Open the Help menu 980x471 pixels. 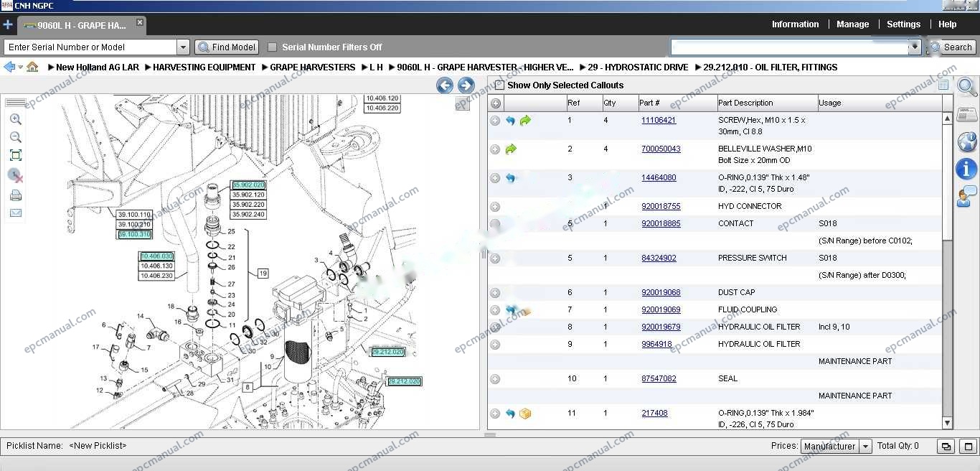coord(947,24)
